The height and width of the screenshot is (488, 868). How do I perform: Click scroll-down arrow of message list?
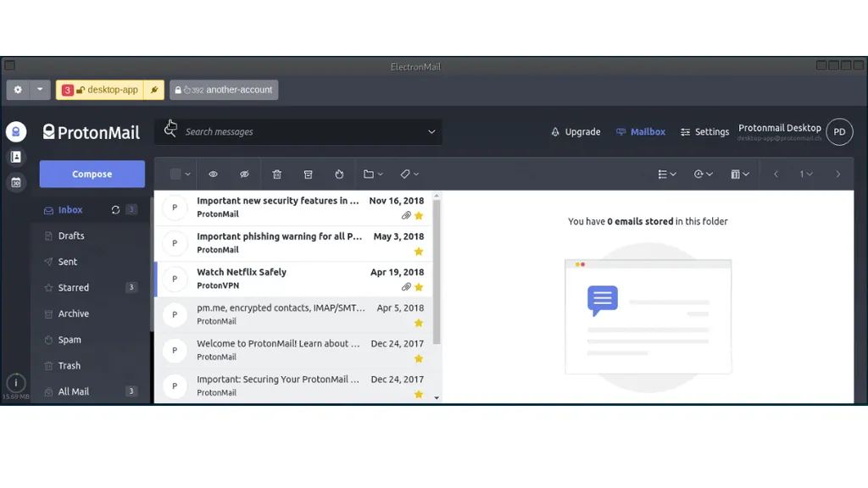437,398
